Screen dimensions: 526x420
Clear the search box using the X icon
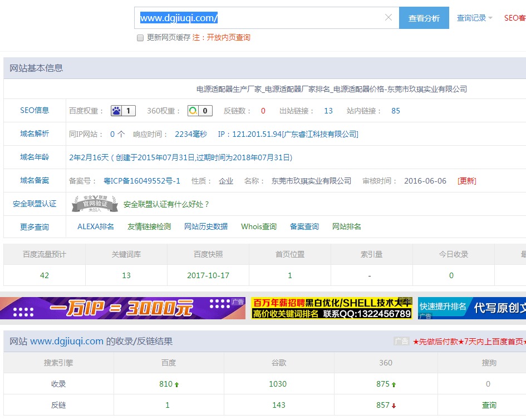pyautogui.click(x=388, y=18)
